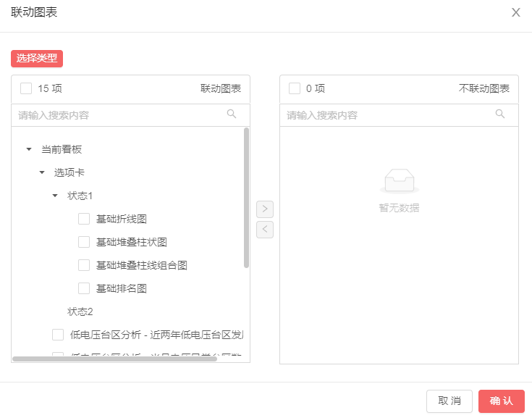Collapse the 选项卡 tree node
The image size is (532, 418).
click(x=42, y=172)
